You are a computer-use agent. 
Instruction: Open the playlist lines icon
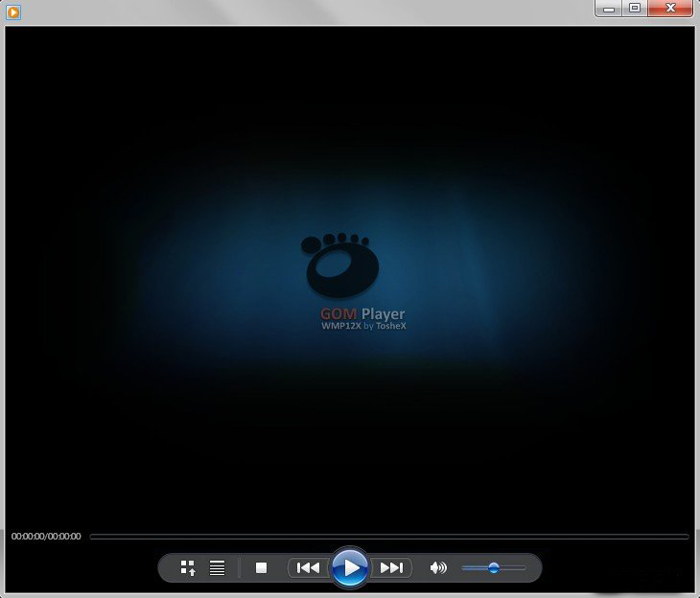click(218, 567)
